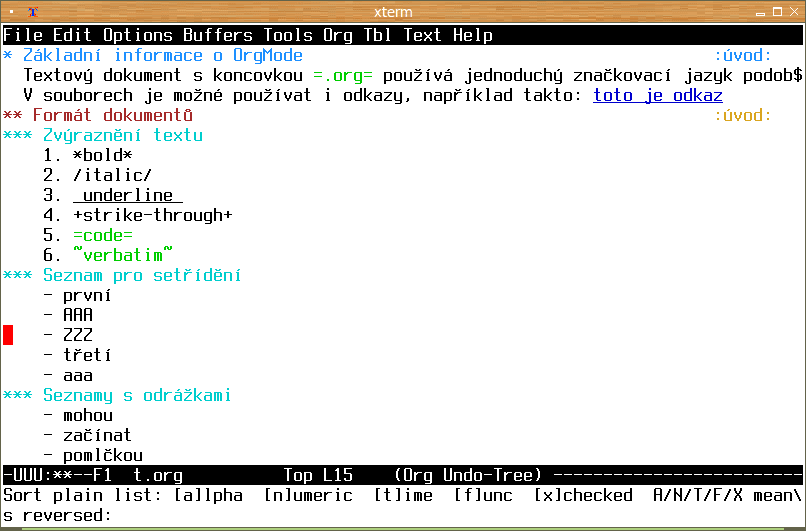Click the '-UUU:**--F1' status in mode line
Screen dimensions: 806x531
tap(58, 475)
